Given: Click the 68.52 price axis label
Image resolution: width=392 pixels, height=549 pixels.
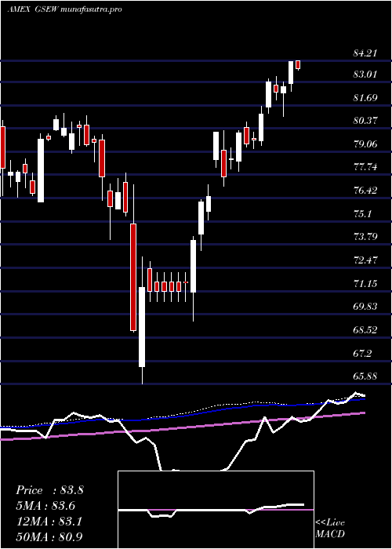Looking at the screenshot, I should [x=365, y=330].
